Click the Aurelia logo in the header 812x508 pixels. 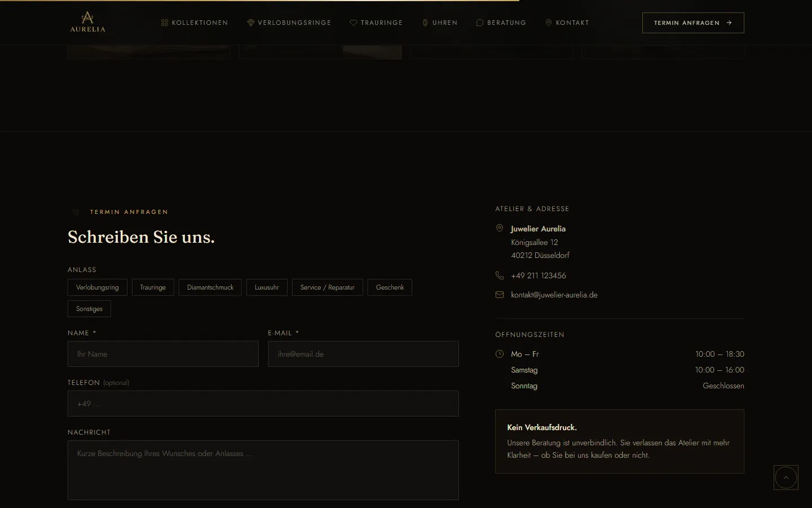[87, 22]
